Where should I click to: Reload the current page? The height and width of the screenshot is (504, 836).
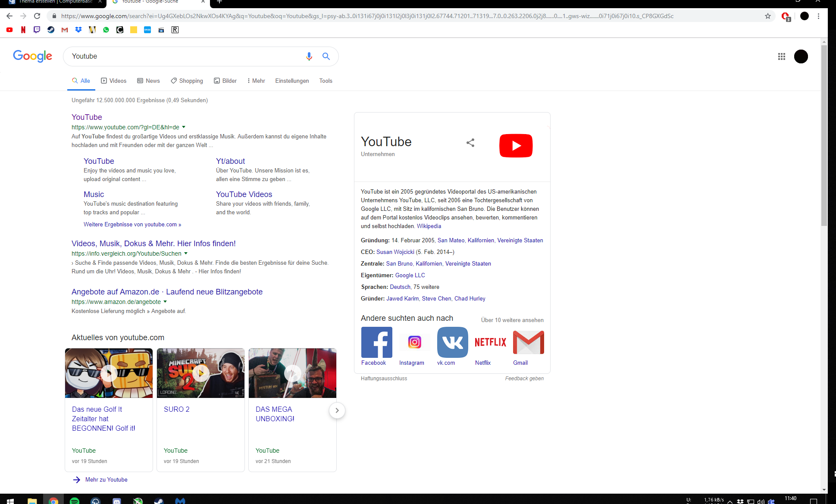click(37, 16)
